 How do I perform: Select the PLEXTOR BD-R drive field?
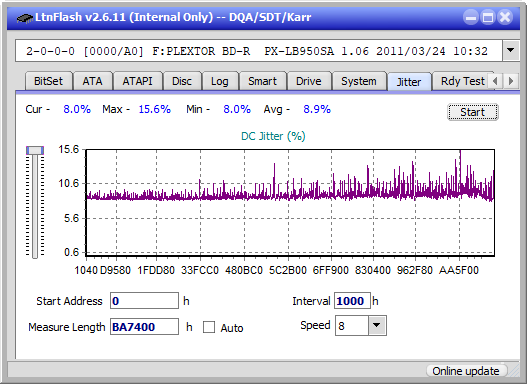(x=259, y=51)
